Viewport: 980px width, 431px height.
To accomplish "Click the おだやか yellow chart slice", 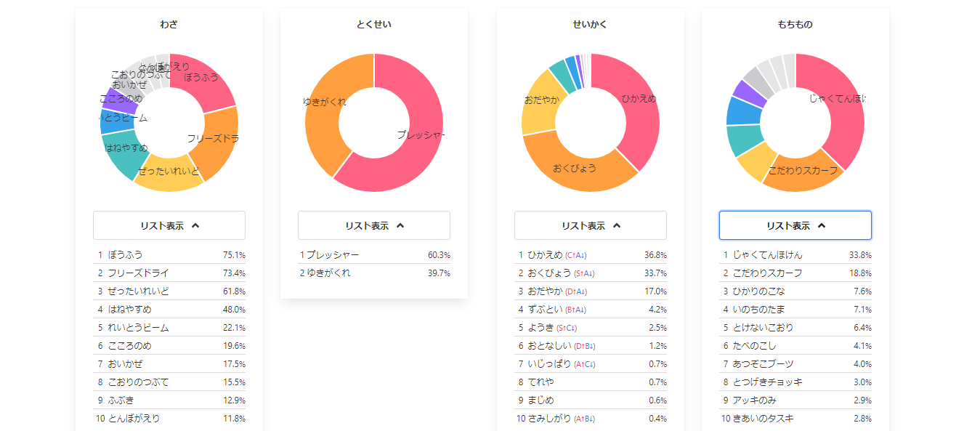I will pyautogui.click(x=541, y=102).
